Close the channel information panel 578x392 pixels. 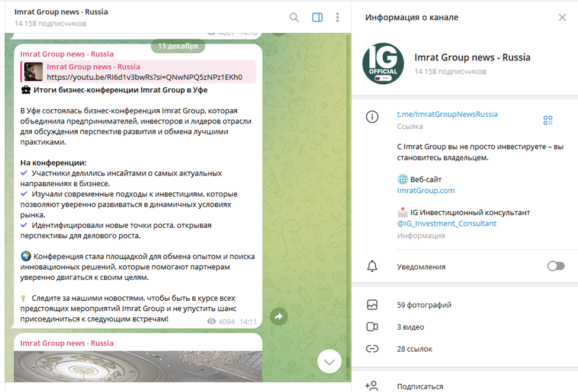562,17
